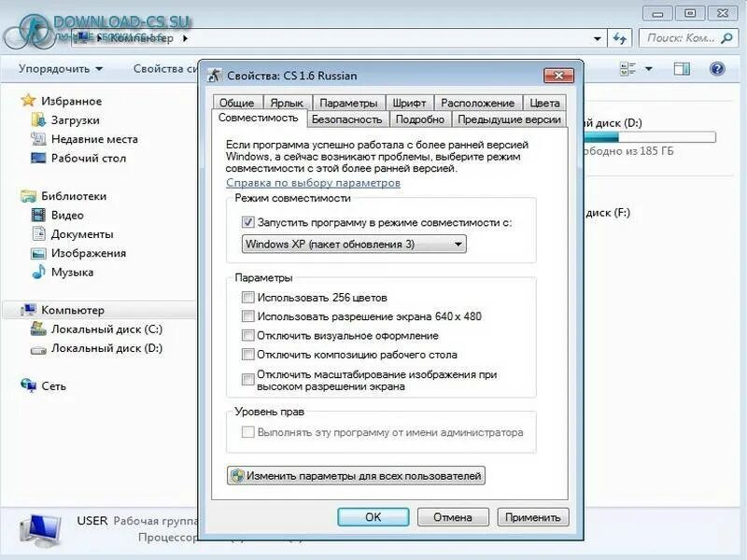Select Загрузки in Explorer sidebar
Image resolution: width=747 pixels, height=560 pixels.
76,120
